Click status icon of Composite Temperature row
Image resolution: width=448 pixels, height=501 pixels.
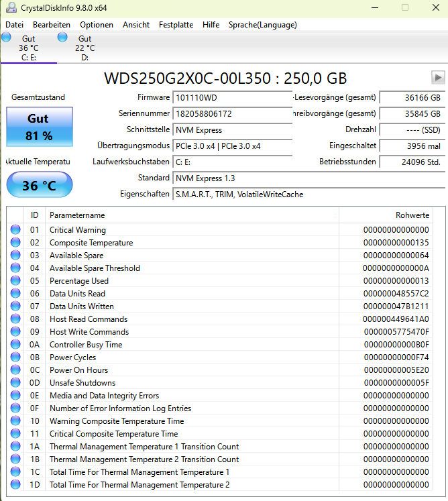pos(15,242)
